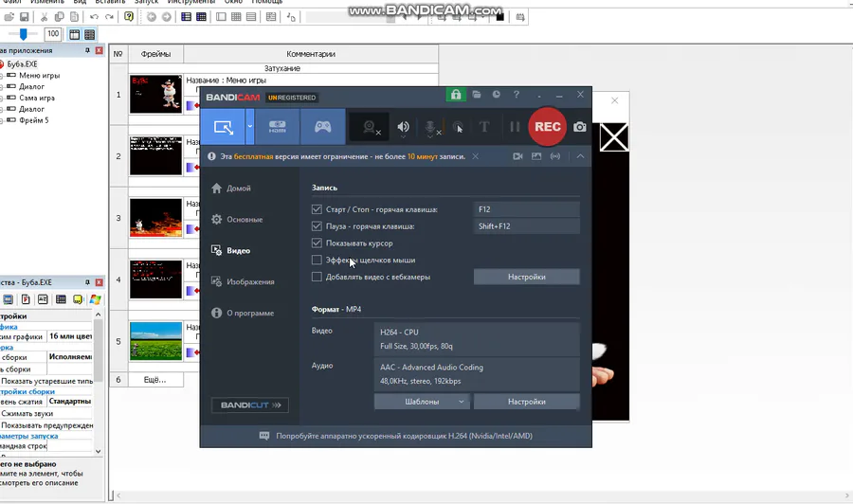Viewport: 853px width, 504px height.
Task: Open output folder icon in Bandicam title bar
Action: 477,95
